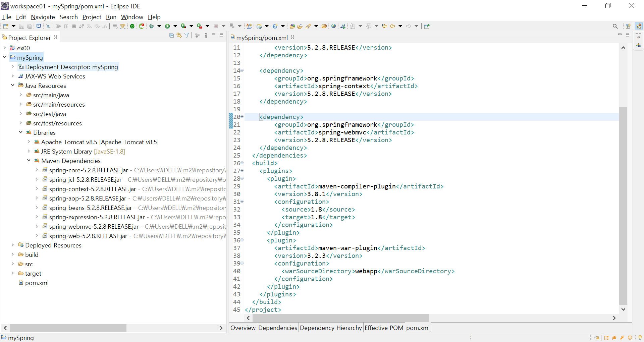Maximize the editor area
The image size is (644, 342).
628,35
